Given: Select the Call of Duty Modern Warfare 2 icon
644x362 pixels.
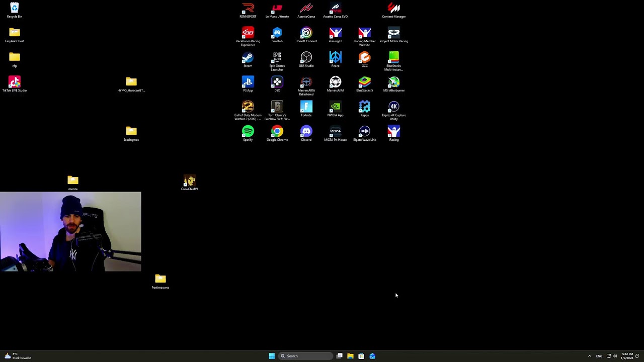Looking at the screenshot, I should 248,111.
